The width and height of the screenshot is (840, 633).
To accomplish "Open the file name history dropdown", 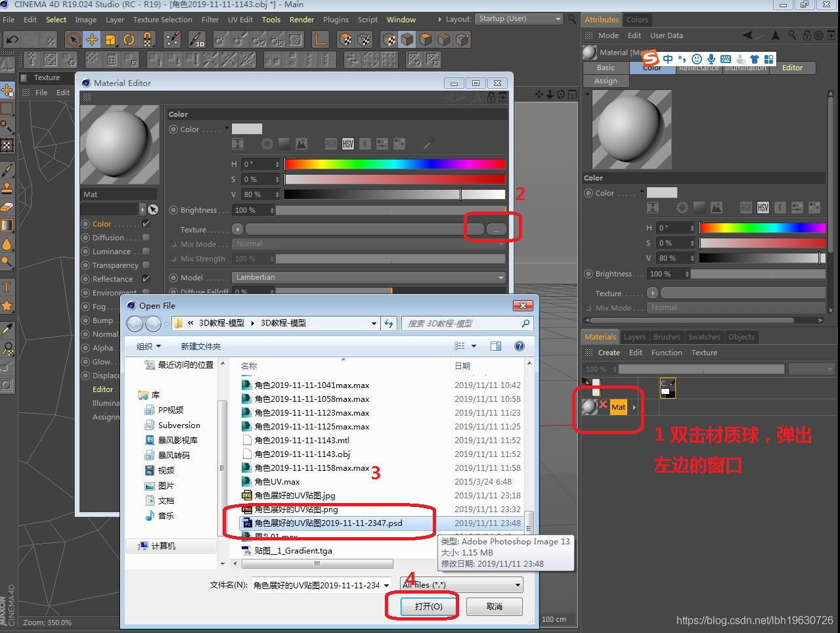I will pos(387,585).
